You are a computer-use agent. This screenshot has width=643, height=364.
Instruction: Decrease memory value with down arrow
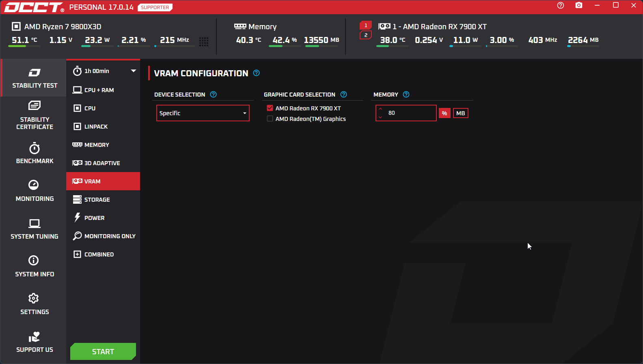pos(380,117)
